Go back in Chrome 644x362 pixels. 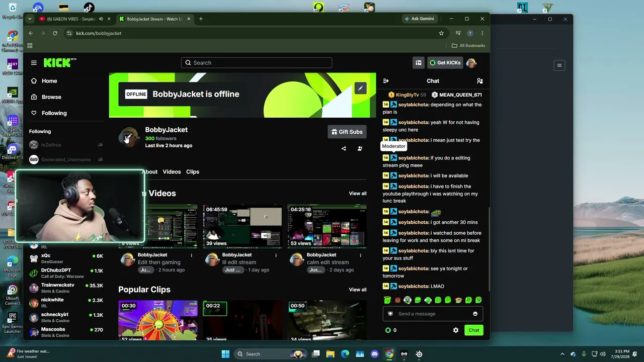click(31, 33)
